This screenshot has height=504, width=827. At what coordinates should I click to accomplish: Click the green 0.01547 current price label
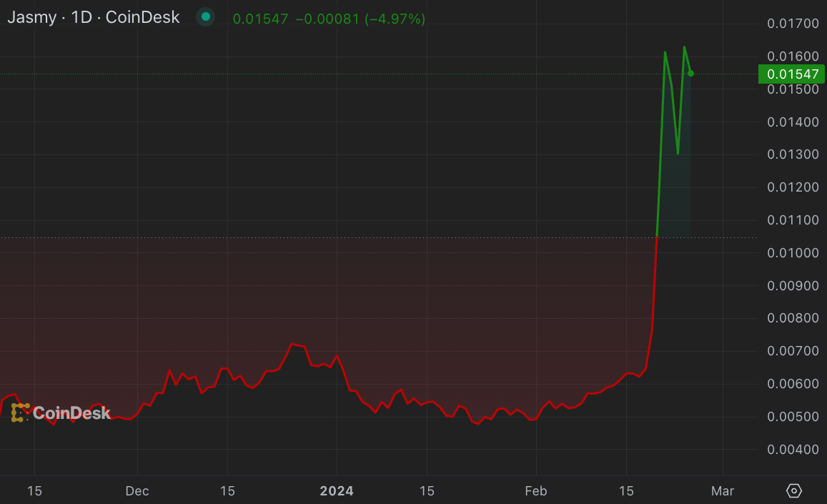click(x=791, y=74)
